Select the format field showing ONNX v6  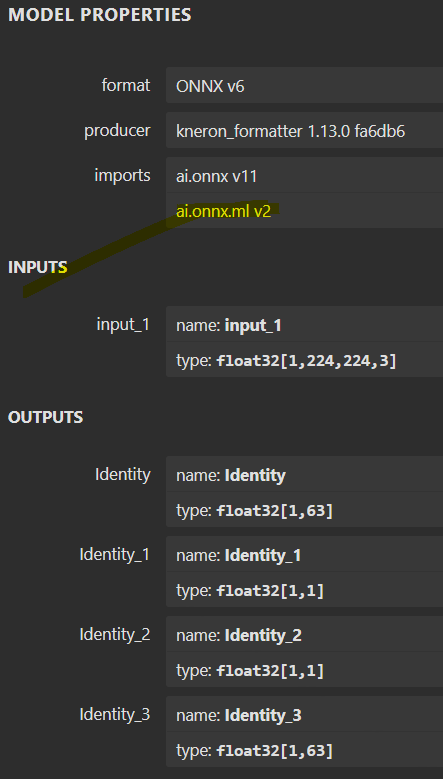click(x=304, y=85)
